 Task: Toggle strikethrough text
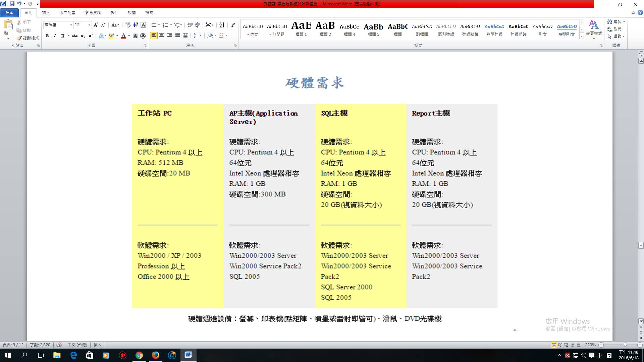click(x=75, y=36)
